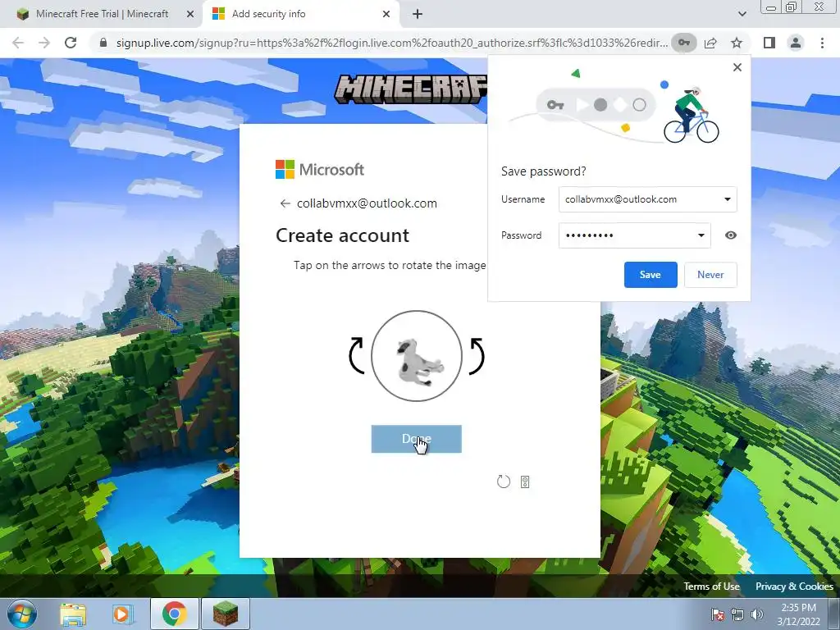This screenshot has height=630, width=840.
Task: Open the Minecraft taskbar icon
Action: point(225,614)
